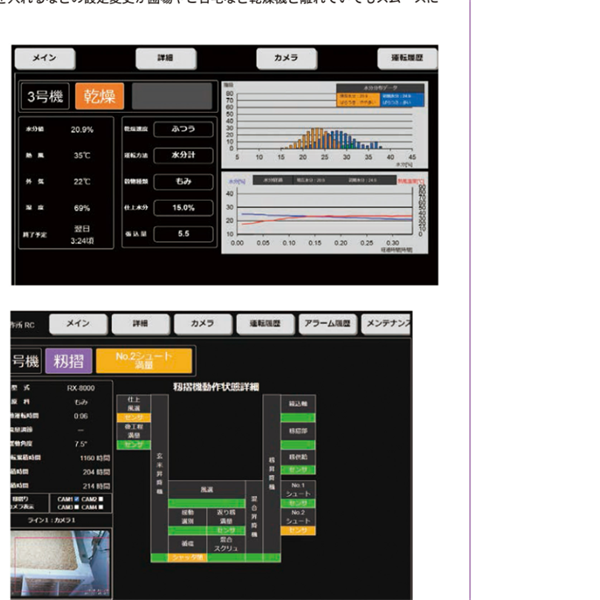Click the 張込量 field showing 5.5
Screen dimensions: 600x600
point(182,233)
